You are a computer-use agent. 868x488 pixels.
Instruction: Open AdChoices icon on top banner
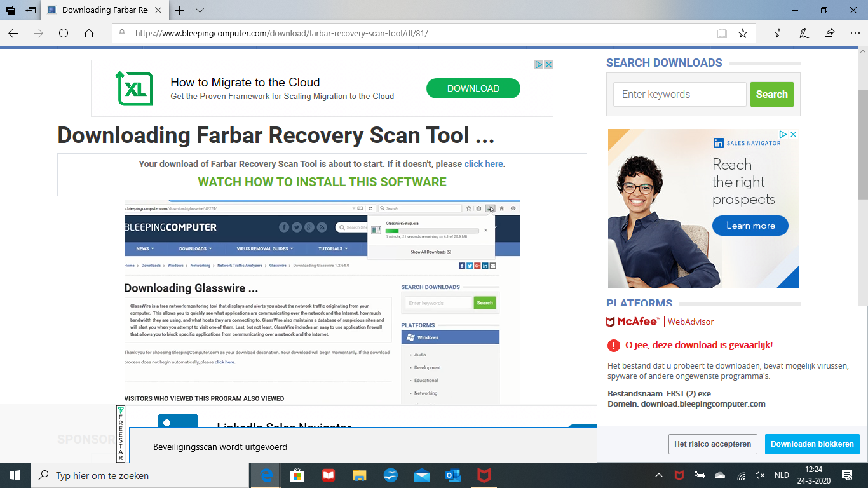[x=538, y=65]
